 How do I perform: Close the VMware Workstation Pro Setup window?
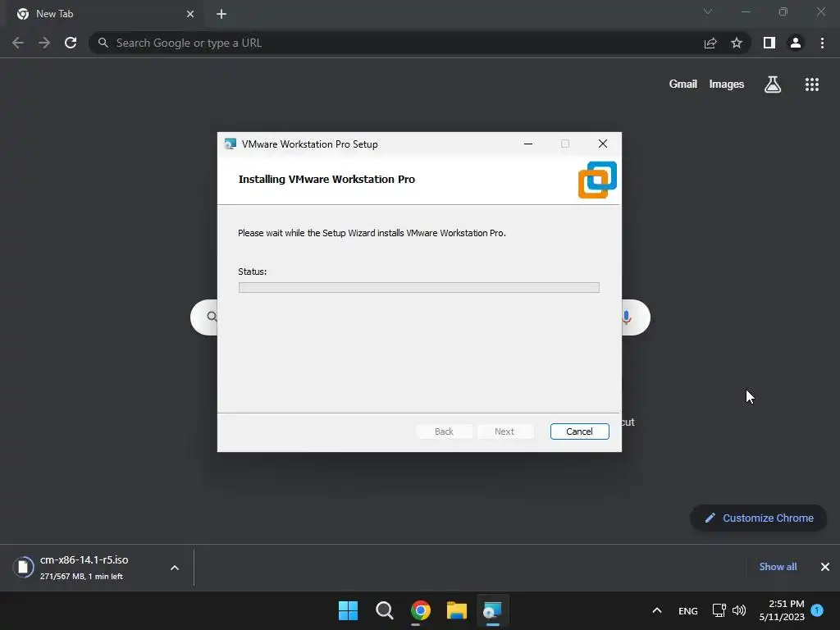[x=603, y=144]
